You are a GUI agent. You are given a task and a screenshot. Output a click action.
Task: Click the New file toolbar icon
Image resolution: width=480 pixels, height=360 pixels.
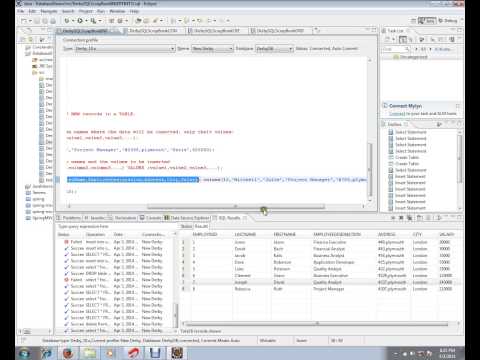pyautogui.click(x=24, y=21)
